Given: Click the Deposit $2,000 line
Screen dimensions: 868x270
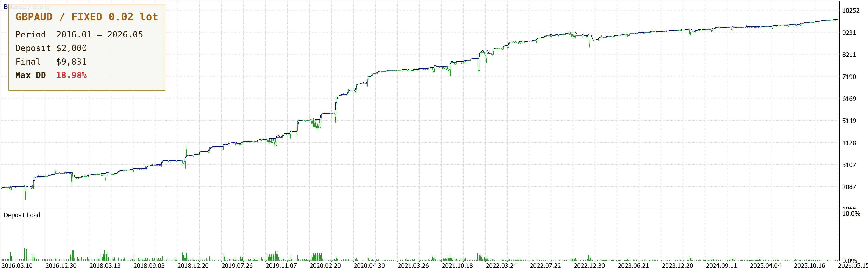Looking at the screenshot, I should tap(51, 48).
